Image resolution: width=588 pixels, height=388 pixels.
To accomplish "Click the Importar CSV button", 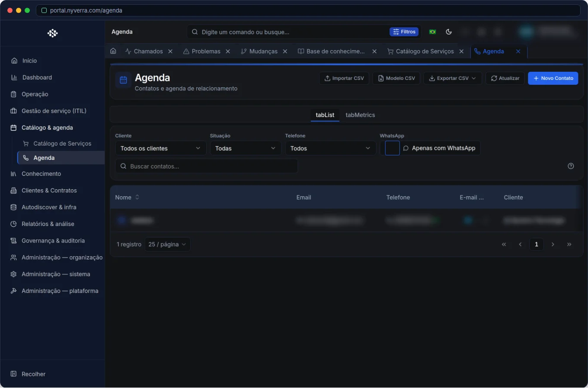I will (344, 78).
